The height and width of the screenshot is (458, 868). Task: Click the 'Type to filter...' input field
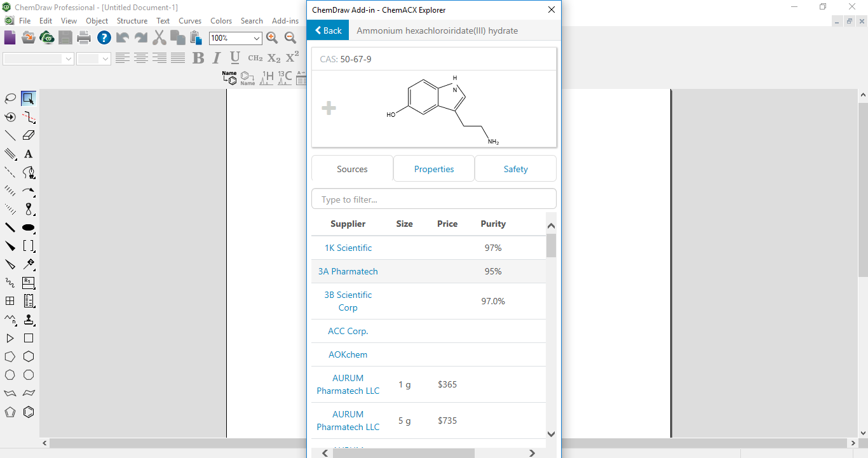[433, 199]
